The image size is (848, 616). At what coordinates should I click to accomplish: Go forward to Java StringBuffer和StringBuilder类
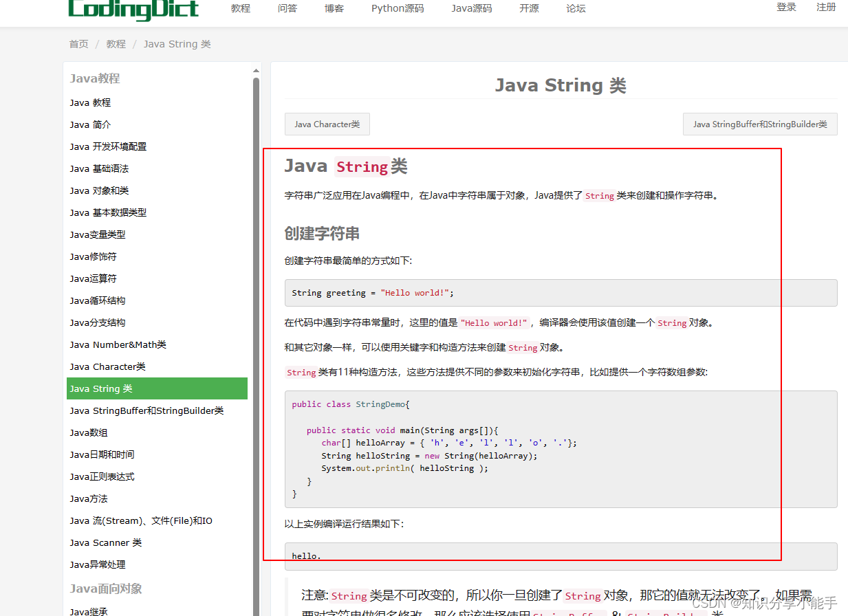pyautogui.click(x=760, y=124)
